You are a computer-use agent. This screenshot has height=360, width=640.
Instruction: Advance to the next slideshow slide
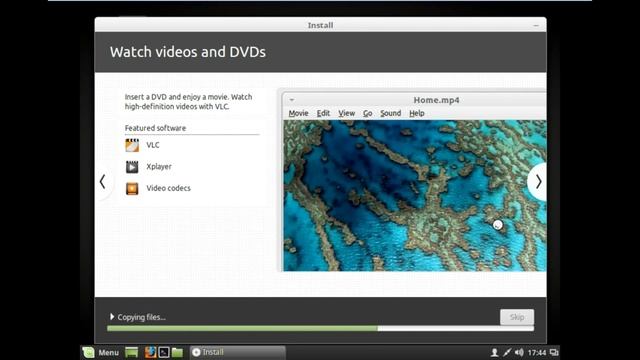pyautogui.click(x=538, y=182)
